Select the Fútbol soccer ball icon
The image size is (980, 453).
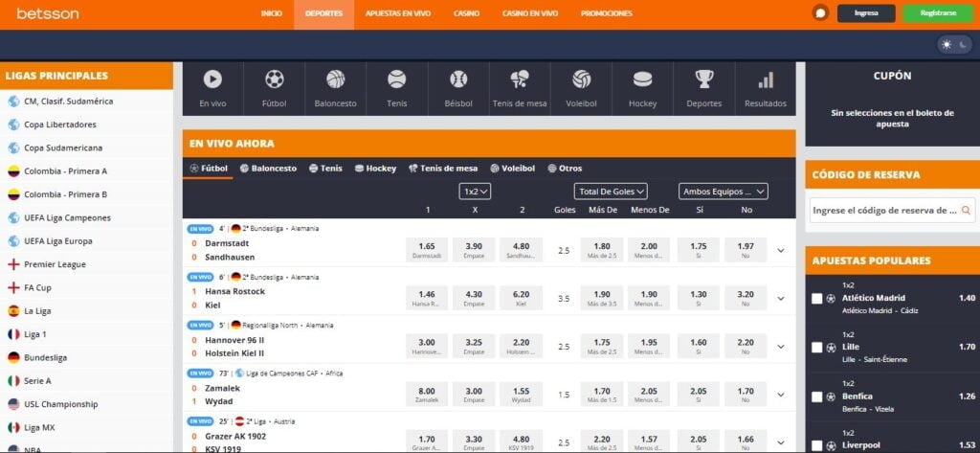pyautogui.click(x=275, y=80)
